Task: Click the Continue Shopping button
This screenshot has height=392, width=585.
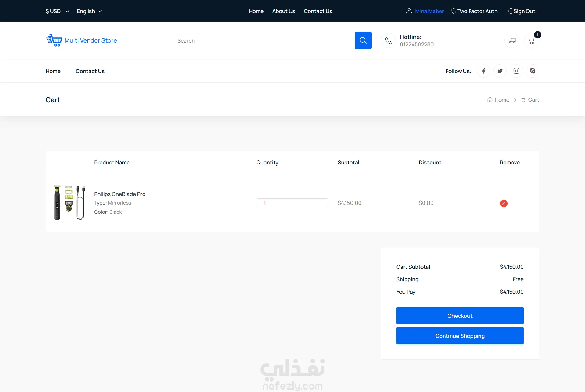Action: click(x=460, y=336)
